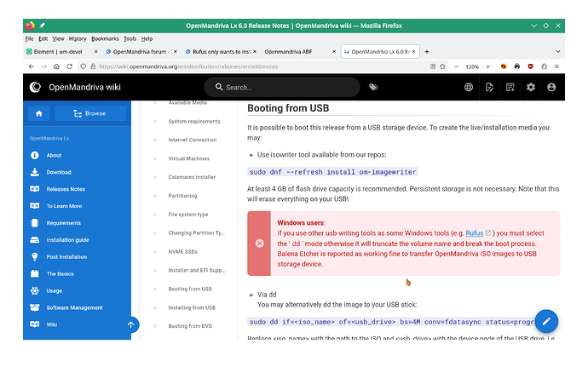Click the red error icon in the warning box

(259, 244)
